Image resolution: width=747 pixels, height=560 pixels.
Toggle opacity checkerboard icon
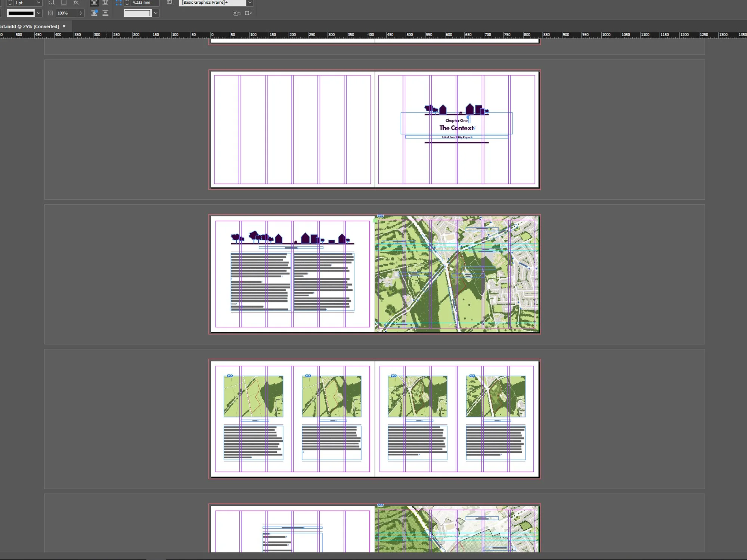tap(51, 13)
